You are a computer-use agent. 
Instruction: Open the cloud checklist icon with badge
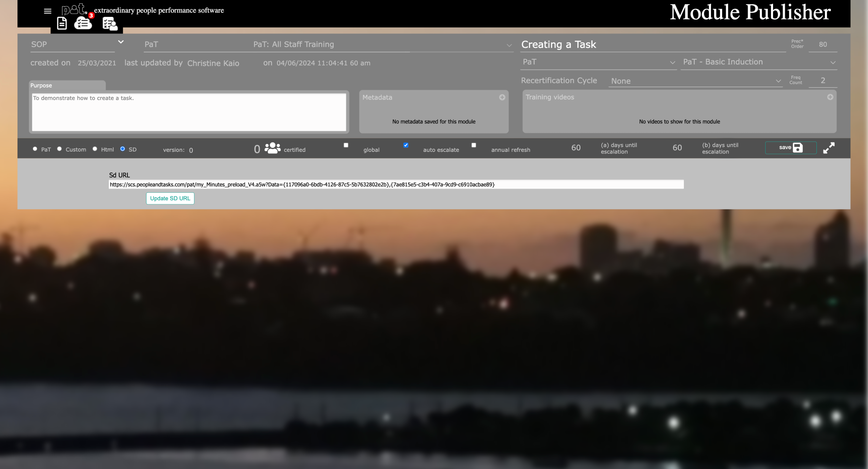83,23
